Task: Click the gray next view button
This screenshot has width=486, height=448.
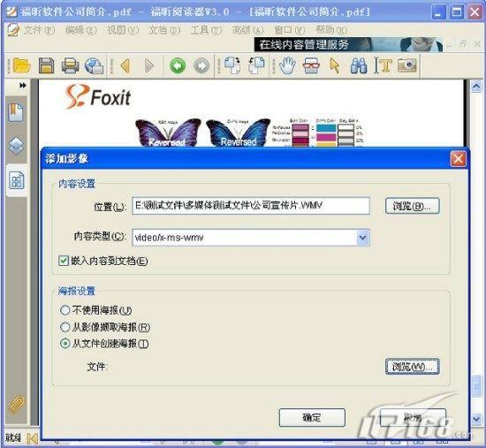Action: coord(201,65)
